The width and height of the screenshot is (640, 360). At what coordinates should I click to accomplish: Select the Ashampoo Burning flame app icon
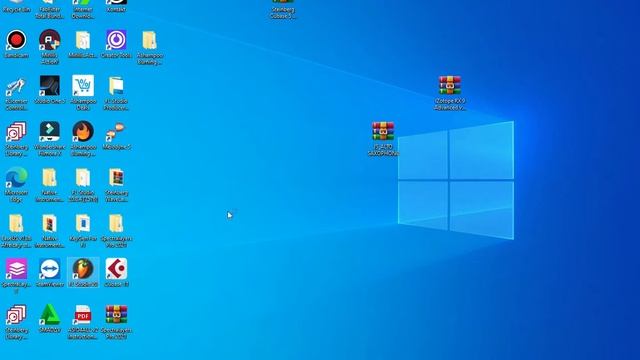[83, 131]
